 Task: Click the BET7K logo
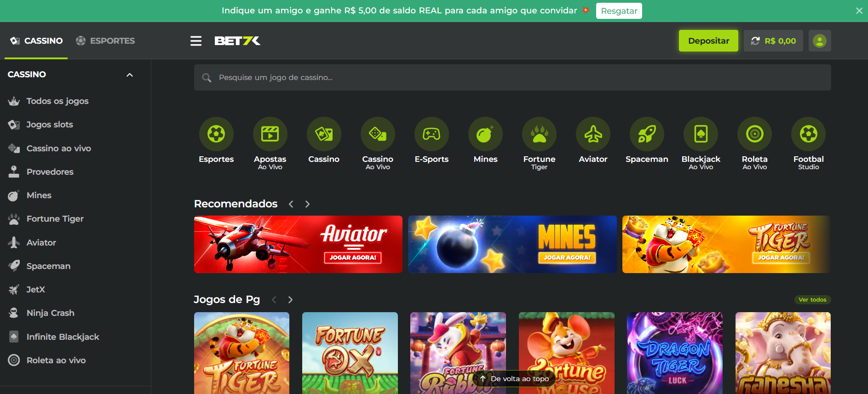237,41
